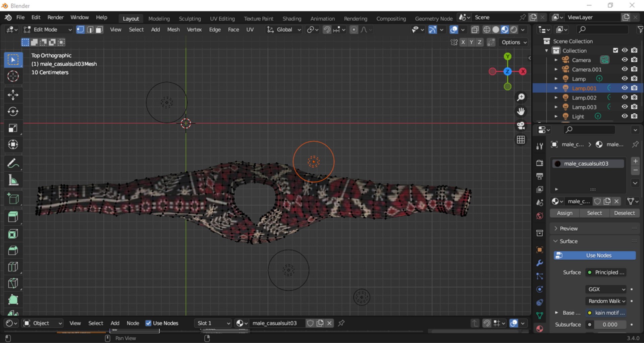Pick the Annotate pencil tool
This screenshot has width=644, height=343.
coord(13,164)
